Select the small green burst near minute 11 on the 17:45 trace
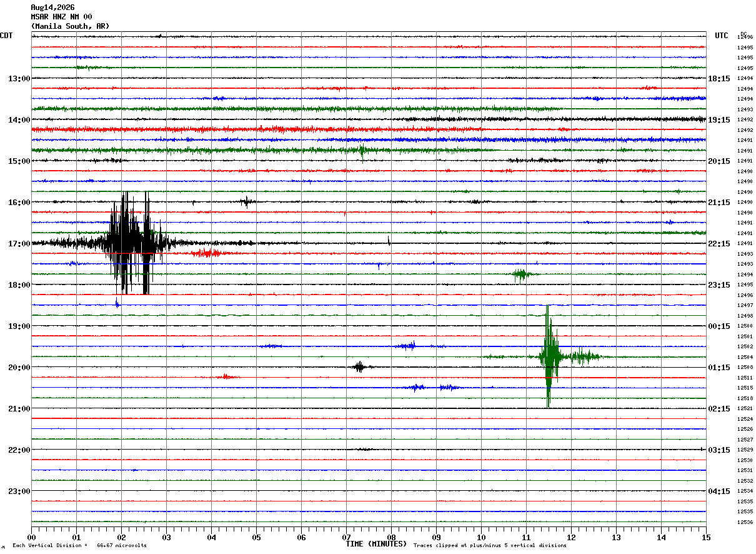Screen dimensions: 756x554 [520, 274]
